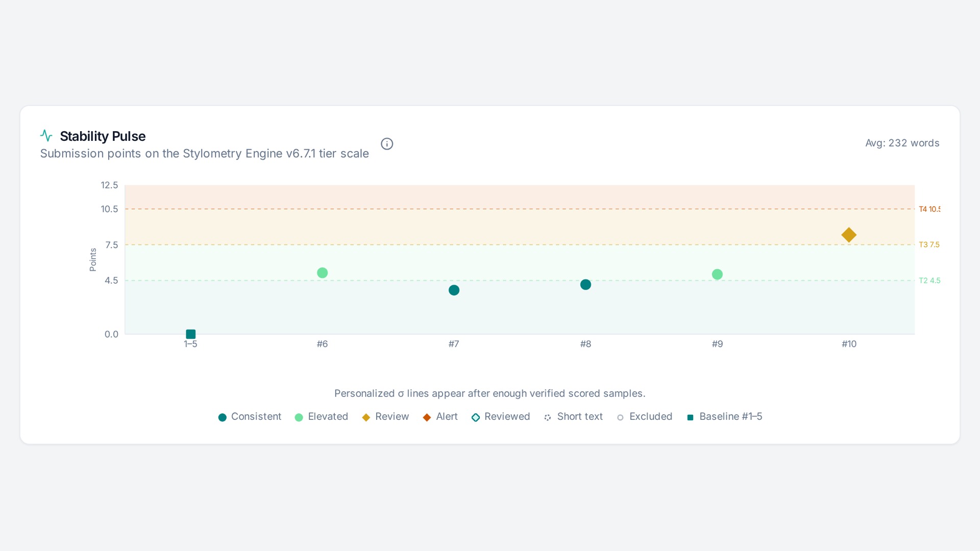Click the #10 x-axis label

(849, 344)
